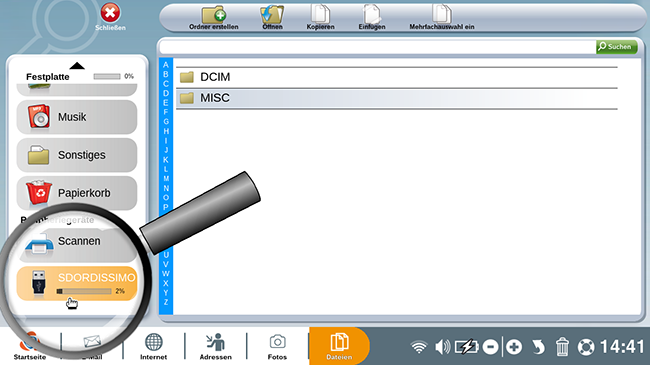
Task: Jump to letter K in index
Action: pyautogui.click(x=166, y=160)
